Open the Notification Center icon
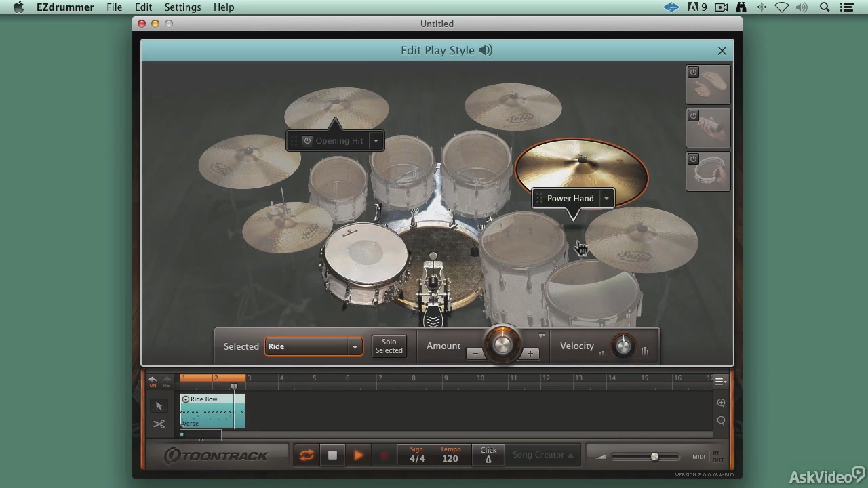 (x=846, y=7)
